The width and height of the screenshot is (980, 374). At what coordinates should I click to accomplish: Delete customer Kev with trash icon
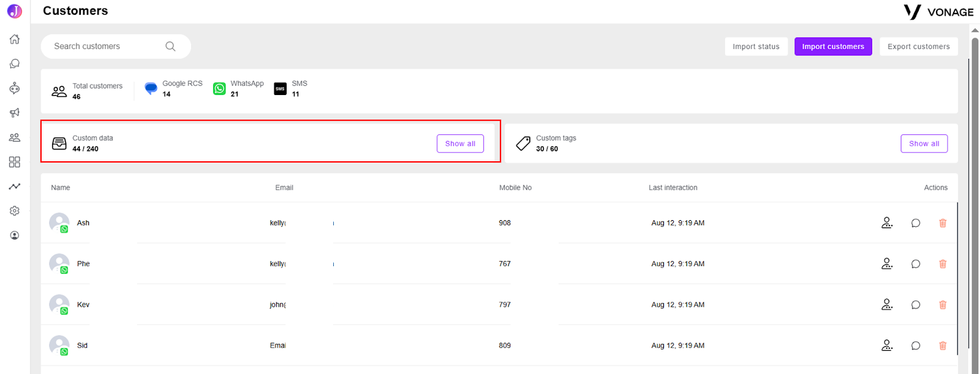(943, 305)
